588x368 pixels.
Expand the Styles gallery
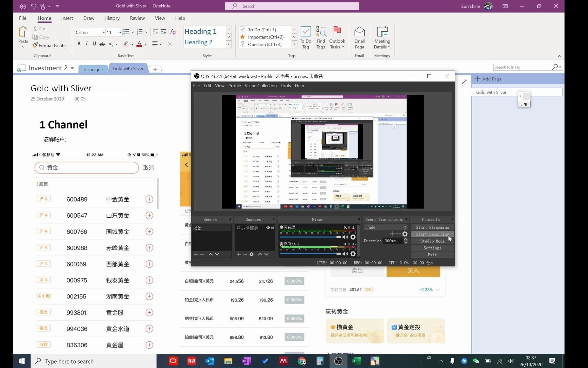[x=229, y=44]
